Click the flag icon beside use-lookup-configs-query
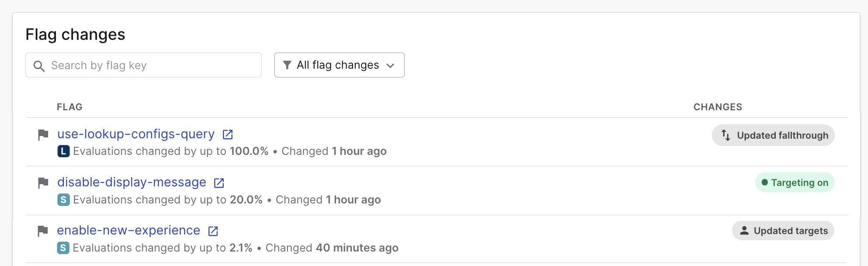This screenshot has width=868, height=266. coord(43,135)
